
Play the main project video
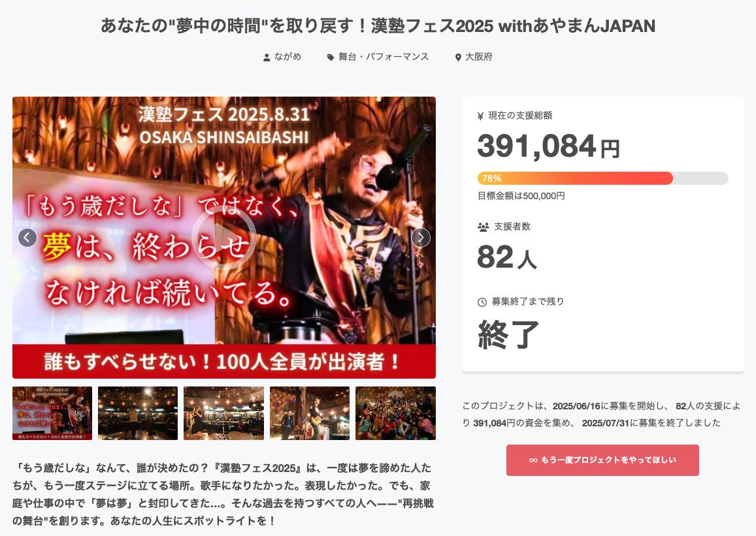pyautogui.click(x=223, y=238)
